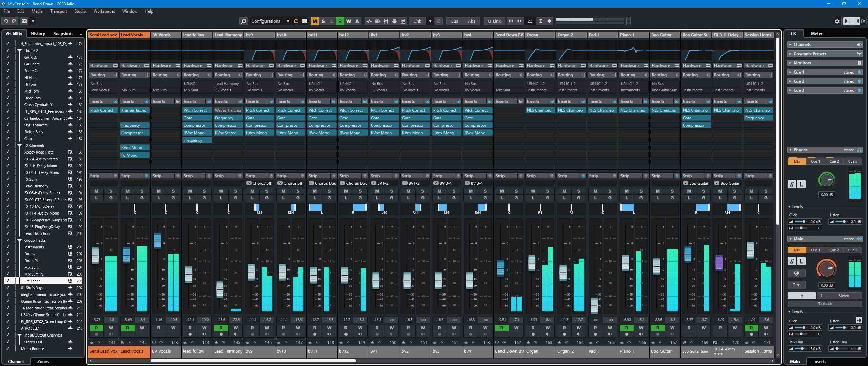Reduce channel width with narrow icon

[x=511, y=21]
